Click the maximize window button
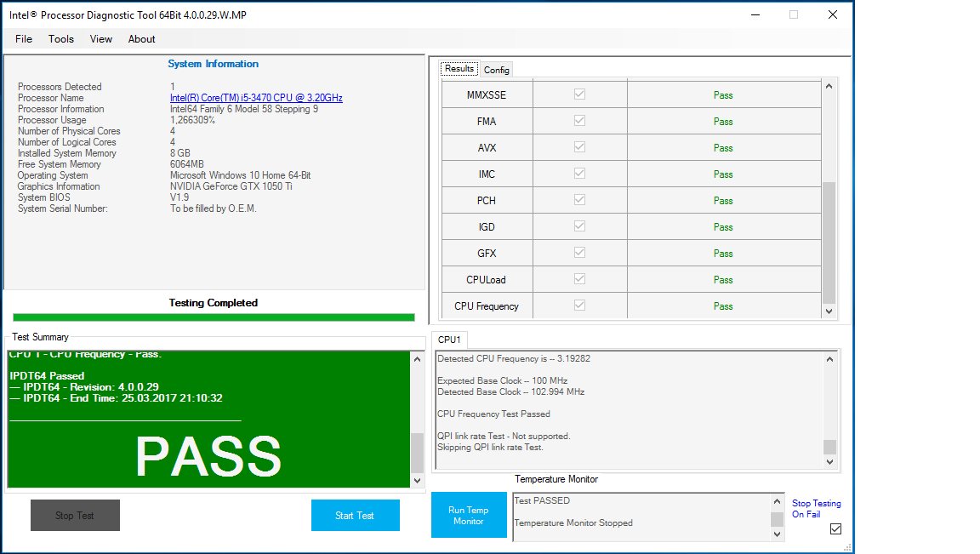This screenshot has width=980, height=554. pos(794,14)
